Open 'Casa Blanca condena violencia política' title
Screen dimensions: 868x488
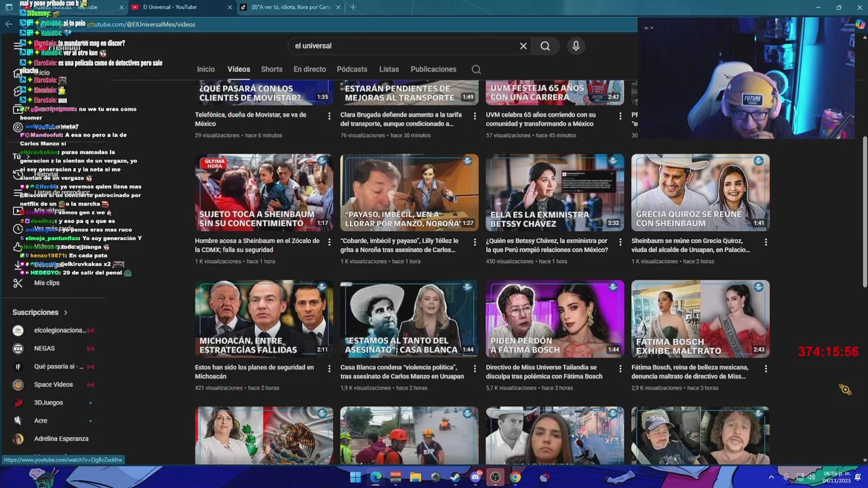402,371
